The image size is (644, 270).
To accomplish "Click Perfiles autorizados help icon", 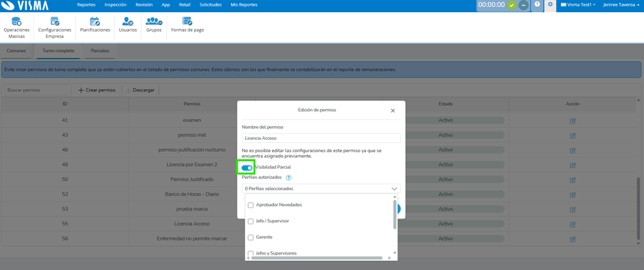I will click(288, 178).
